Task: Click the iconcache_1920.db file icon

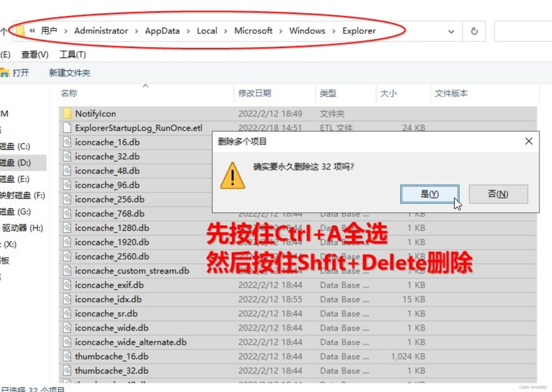Action: [67, 242]
